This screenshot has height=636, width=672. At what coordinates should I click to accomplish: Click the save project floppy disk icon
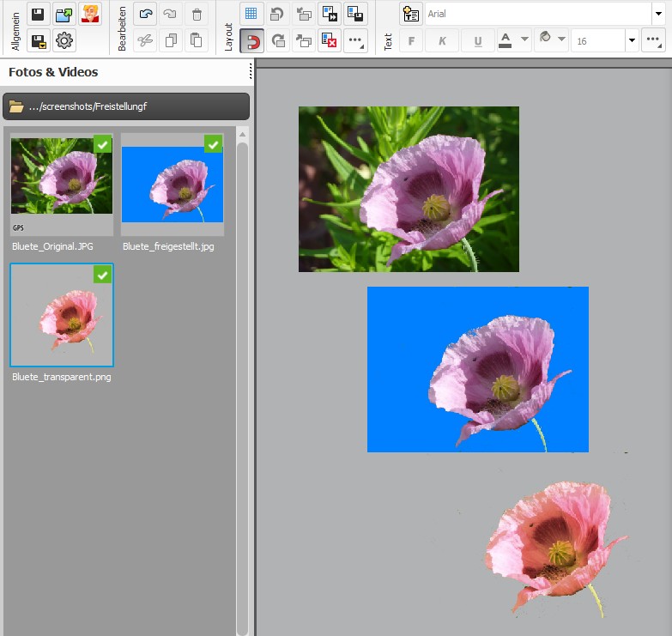point(38,14)
